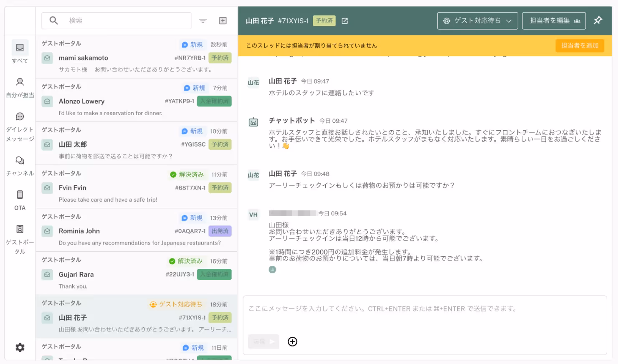Click the new conversation plus icon
The height and width of the screenshot is (364, 618).
pos(223,21)
